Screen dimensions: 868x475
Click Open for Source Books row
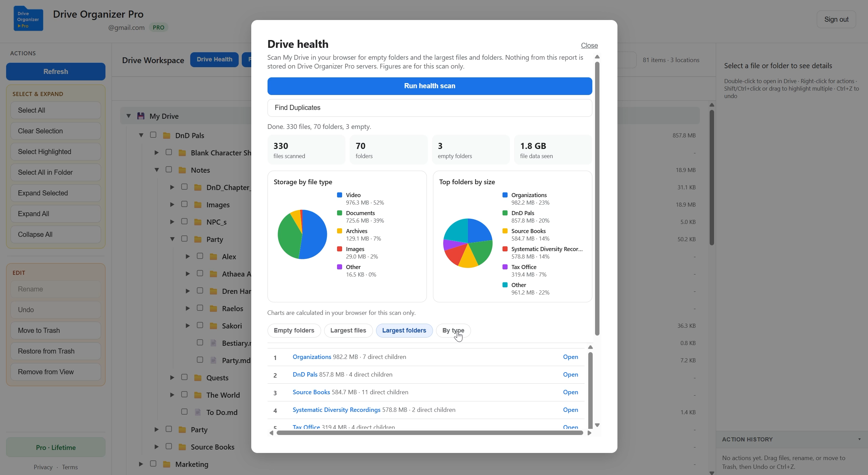[570, 392]
